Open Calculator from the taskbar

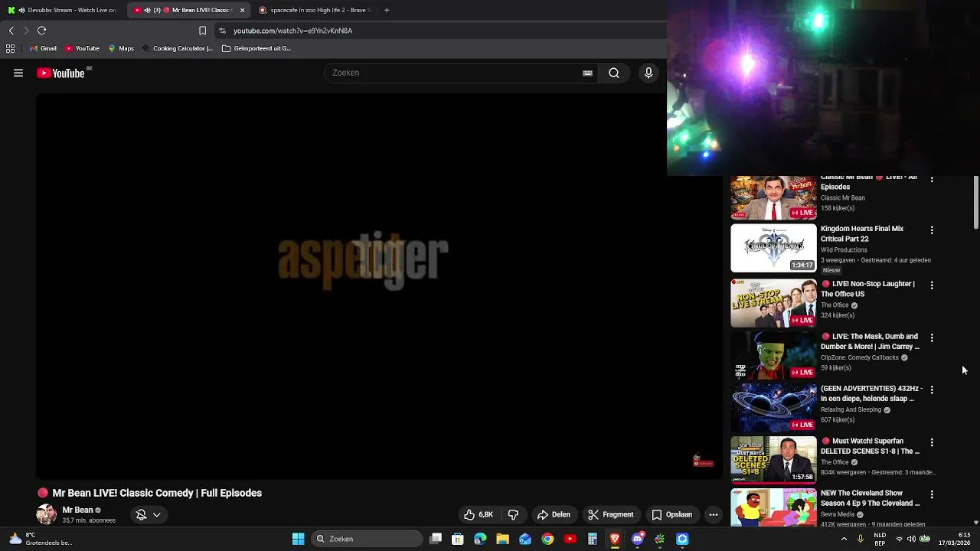pos(592,539)
